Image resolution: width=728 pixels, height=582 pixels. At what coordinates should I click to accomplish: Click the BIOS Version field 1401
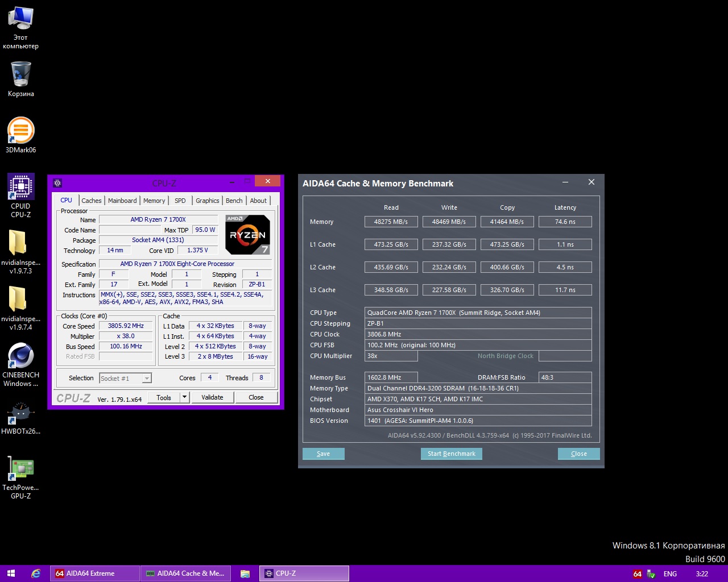tap(478, 421)
